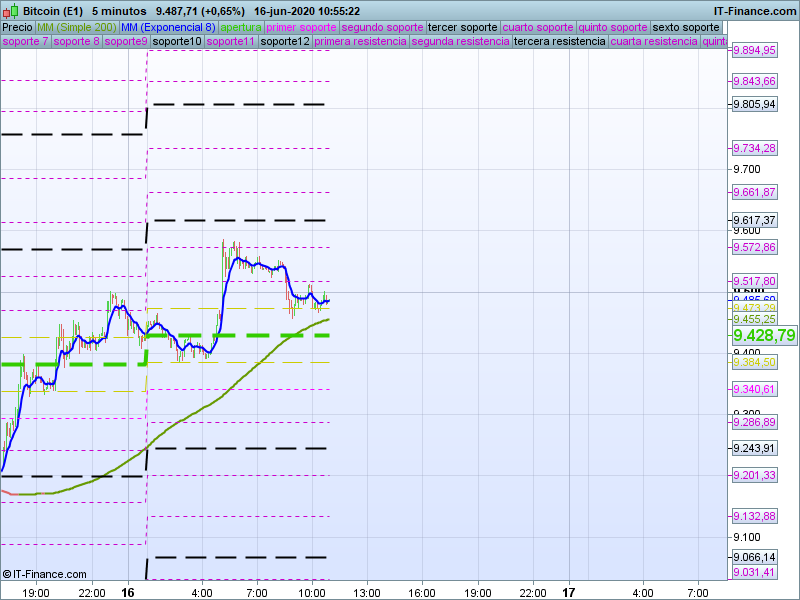Click the green 9.428,79 price label
The width and height of the screenshot is (800, 600).
coord(763,336)
